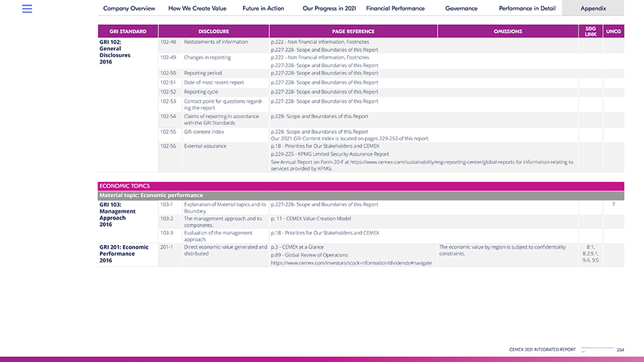Open the hamburger menu icon

tap(27, 9)
